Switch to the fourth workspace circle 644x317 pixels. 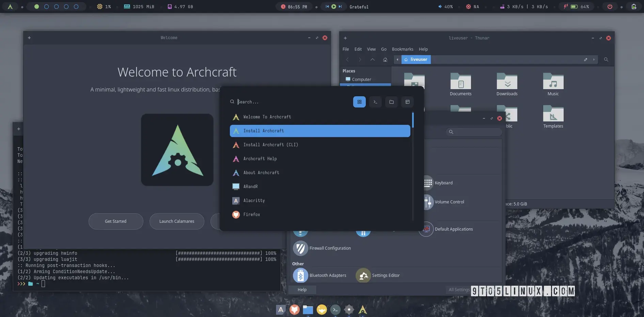66,6
